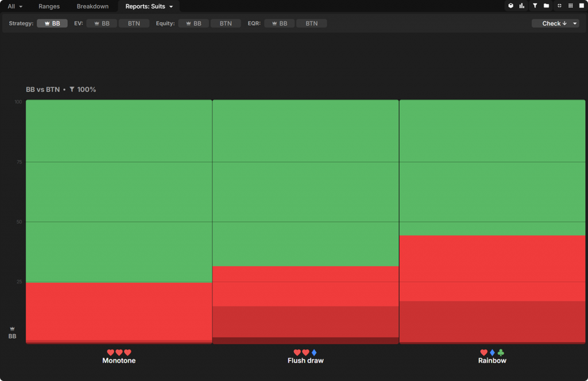Image resolution: width=588 pixels, height=381 pixels.
Task: Open the Reports: Suits dropdown arrow
Action: coord(171,7)
